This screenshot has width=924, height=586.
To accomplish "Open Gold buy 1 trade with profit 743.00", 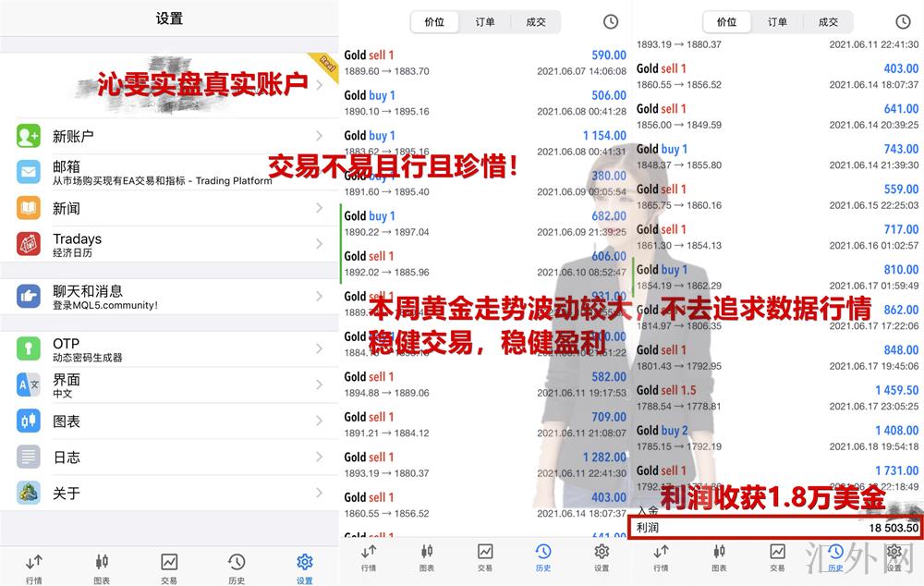I will tap(777, 156).
